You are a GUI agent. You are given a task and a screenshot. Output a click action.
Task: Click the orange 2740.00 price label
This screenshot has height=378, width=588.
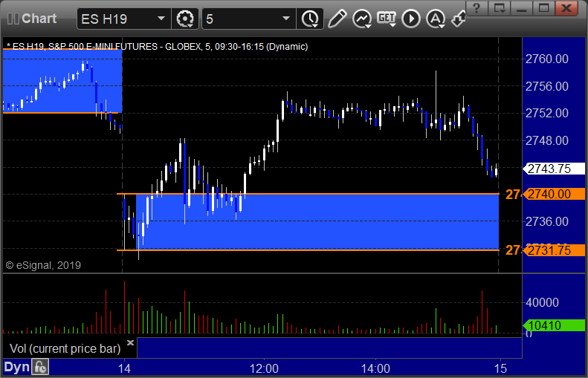[x=555, y=194]
